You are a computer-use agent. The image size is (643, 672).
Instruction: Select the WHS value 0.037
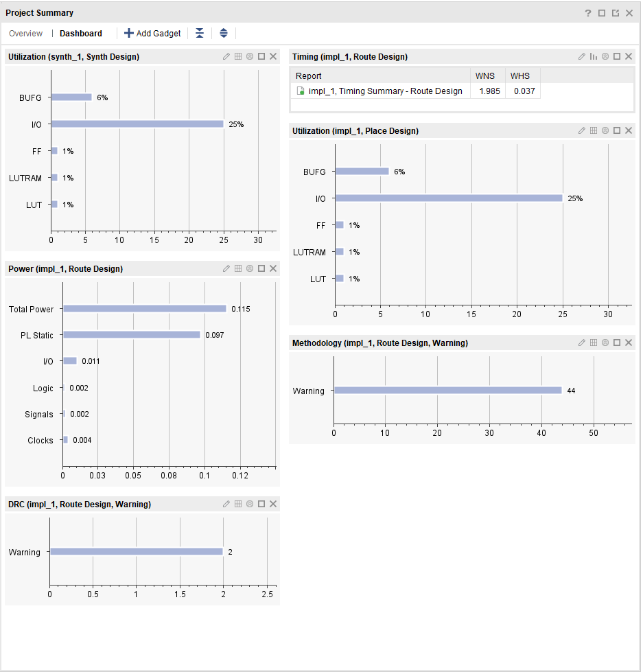(x=524, y=91)
